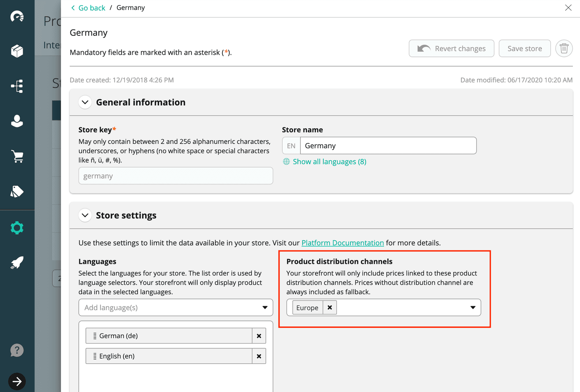The height and width of the screenshot is (392, 580).
Task: Collapse the Store settings section
Action: 85,215
